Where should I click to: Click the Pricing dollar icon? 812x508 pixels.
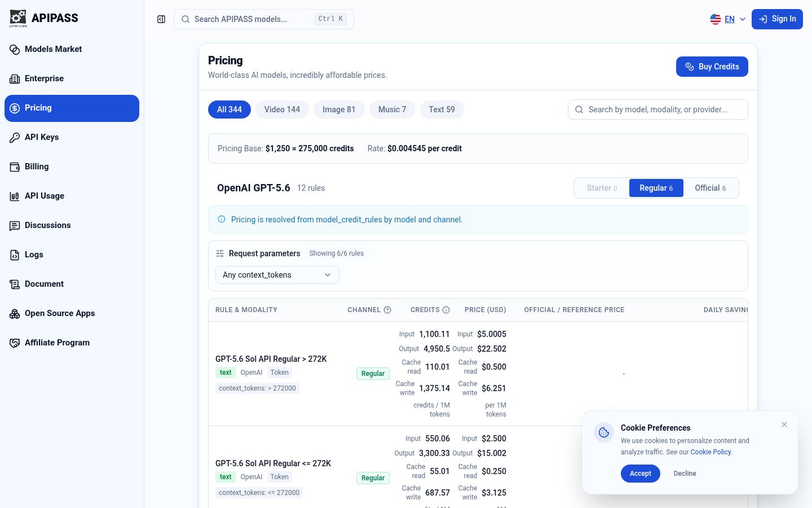coord(15,108)
